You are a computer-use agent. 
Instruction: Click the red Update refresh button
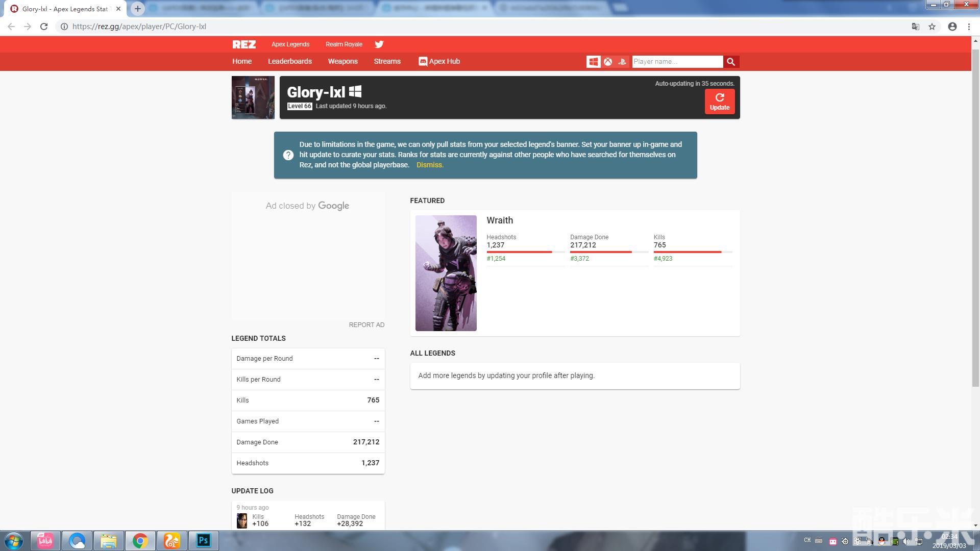click(720, 102)
